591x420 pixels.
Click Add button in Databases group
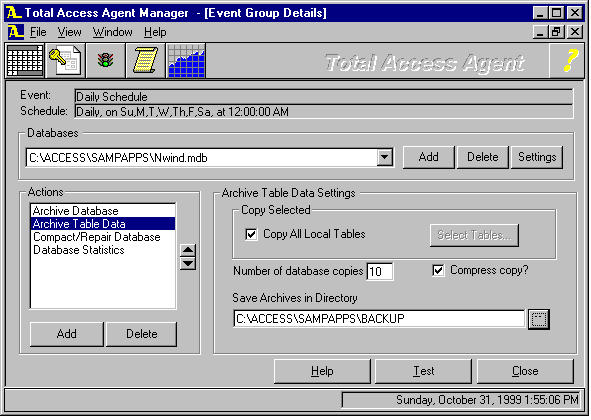[429, 157]
